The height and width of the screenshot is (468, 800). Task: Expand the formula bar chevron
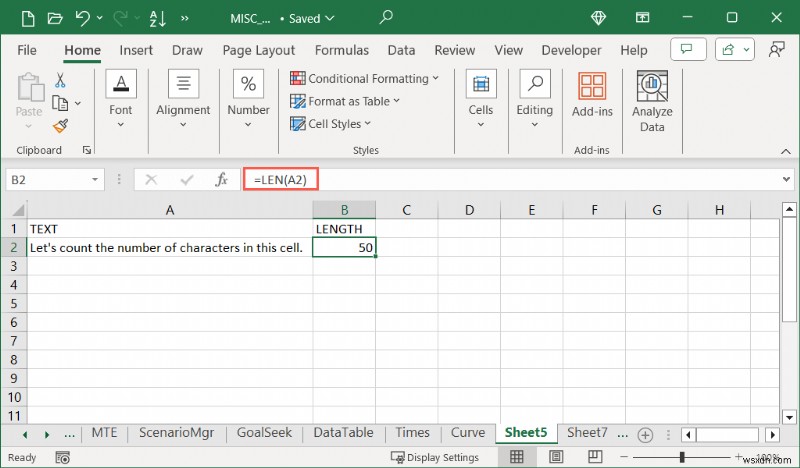pyautogui.click(x=786, y=179)
